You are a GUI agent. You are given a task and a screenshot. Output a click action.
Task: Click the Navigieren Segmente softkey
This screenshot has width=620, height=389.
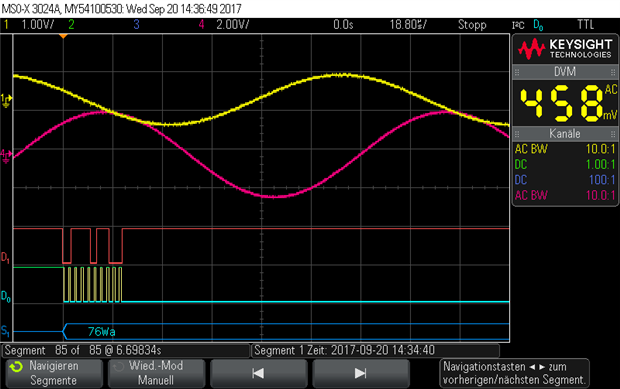54,373
